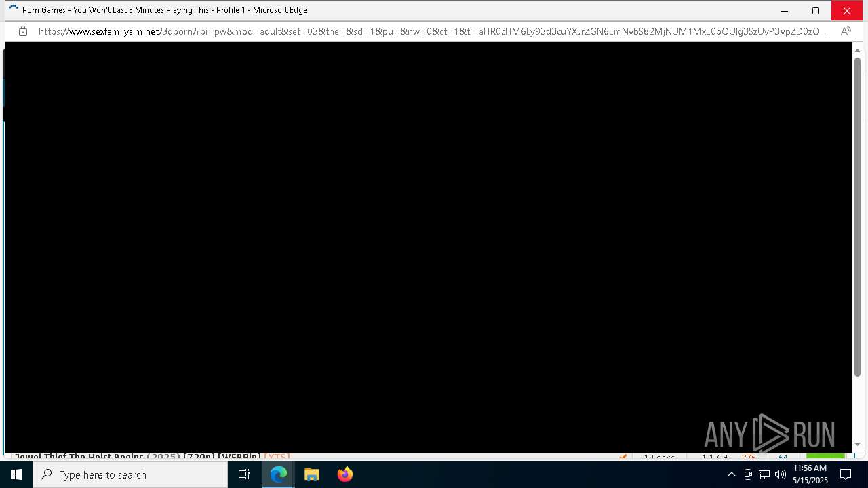Click the page scrollbar thumb
The width and height of the screenshot is (868, 488).
[857, 217]
